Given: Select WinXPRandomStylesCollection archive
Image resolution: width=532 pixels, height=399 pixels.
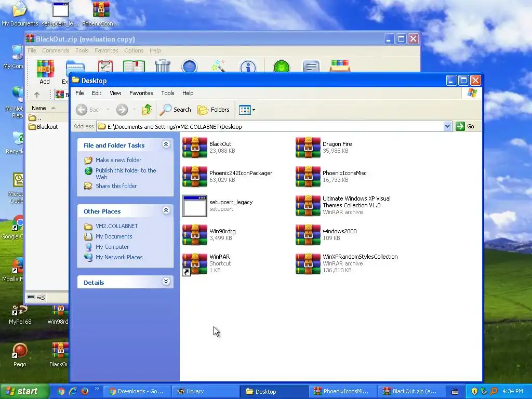Looking at the screenshot, I should coord(308,264).
